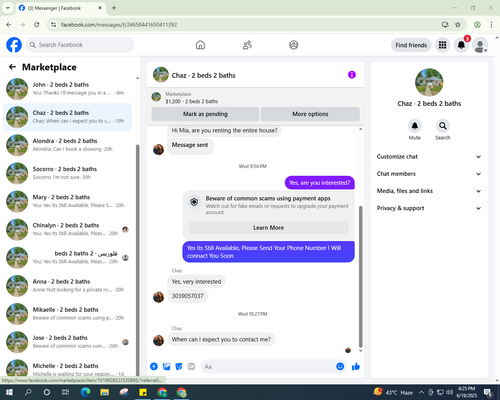Open Windows Start menu
This screenshot has width=500, height=400.
(9, 392)
